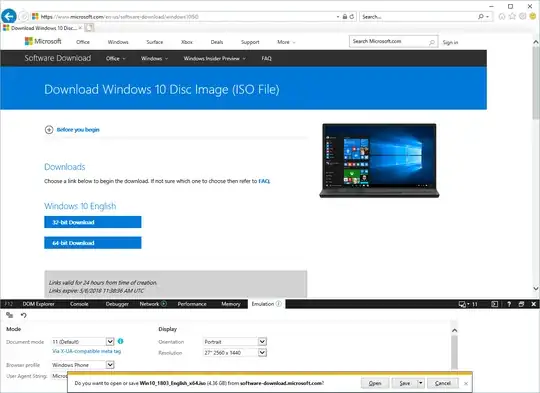Open the search provider dropdown arrow
This screenshot has width=540, height=393.
[488, 17]
